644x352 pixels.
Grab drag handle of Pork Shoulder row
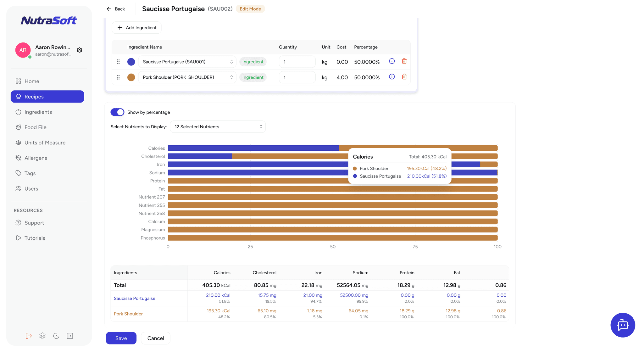(118, 77)
